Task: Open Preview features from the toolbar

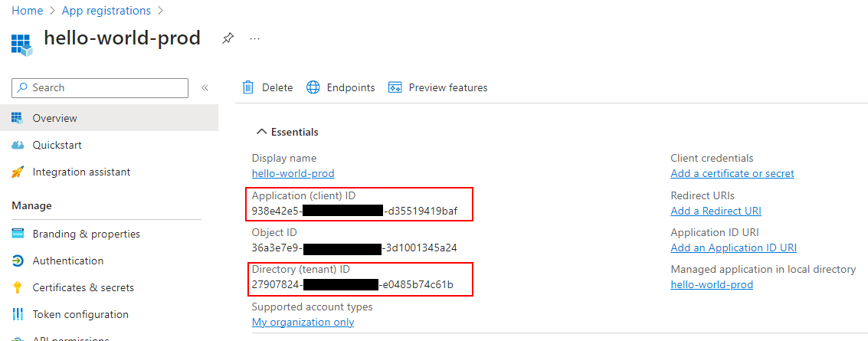Action: coord(438,87)
